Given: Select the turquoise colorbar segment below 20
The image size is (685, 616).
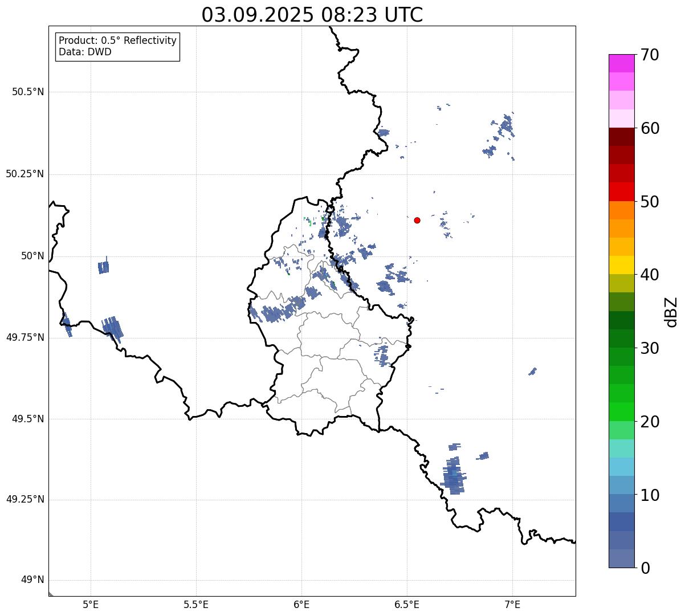Looking at the screenshot, I should coord(621,448).
